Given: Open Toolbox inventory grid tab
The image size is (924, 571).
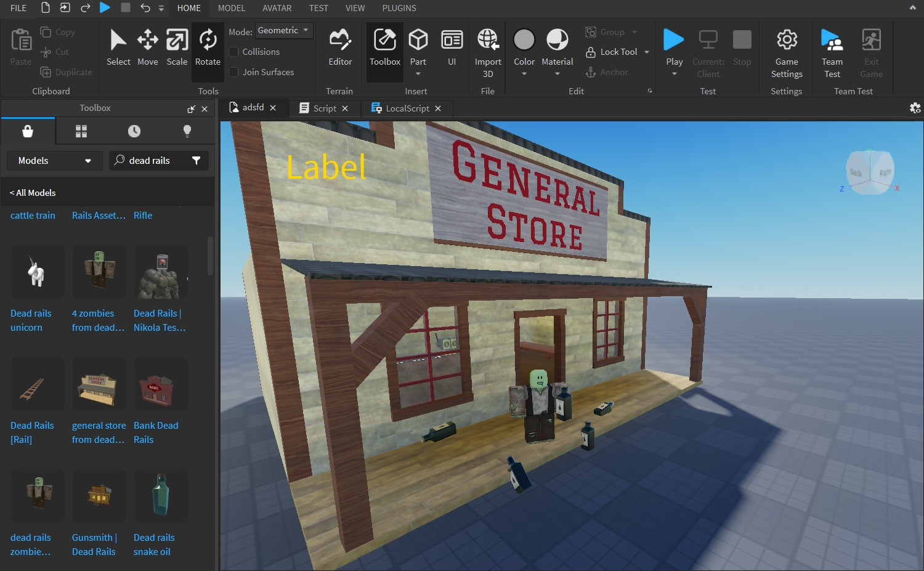Looking at the screenshot, I should point(81,131).
